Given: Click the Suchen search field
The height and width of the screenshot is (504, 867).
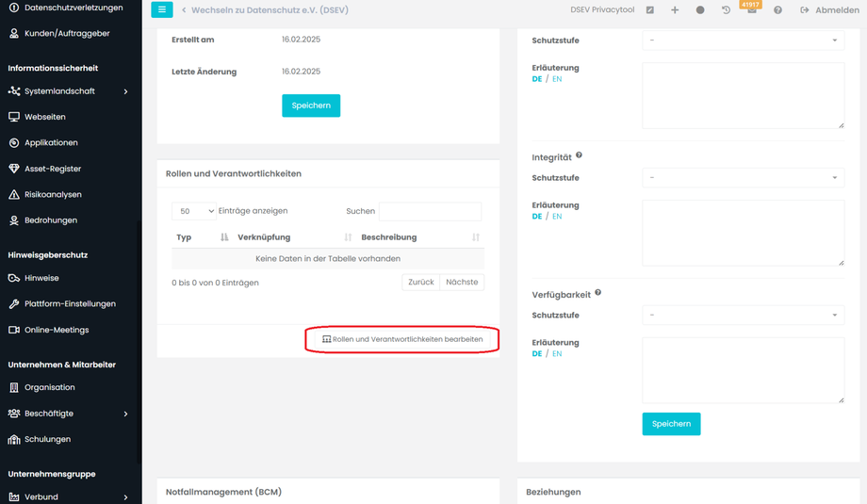Looking at the screenshot, I should click(x=430, y=211).
